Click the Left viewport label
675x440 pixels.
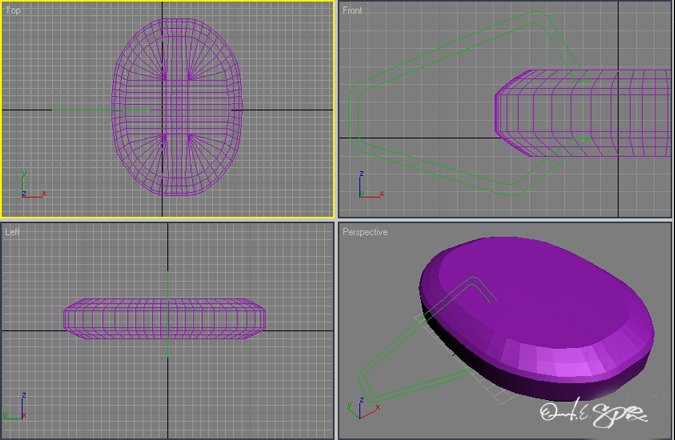point(13,231)
